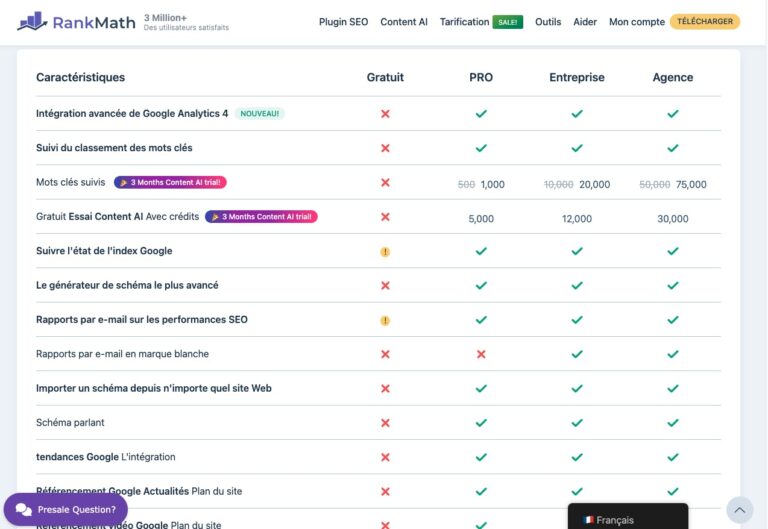The image size is (768, 529).
Task: Click 'Le générateur de schéma le plus avancé'
Action: tap(127, 285)
